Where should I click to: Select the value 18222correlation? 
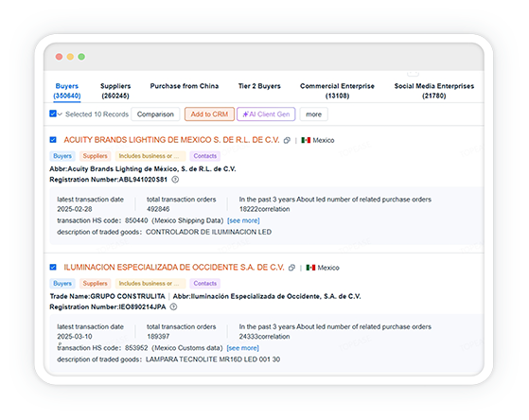point(265,209)
